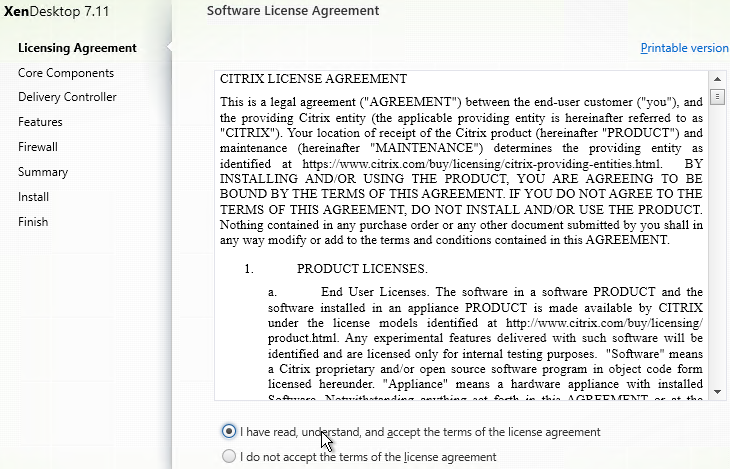The width and height of the screenshot is (730, 469).
Task: Go to the Delivery Controller step
Action: 68,97
